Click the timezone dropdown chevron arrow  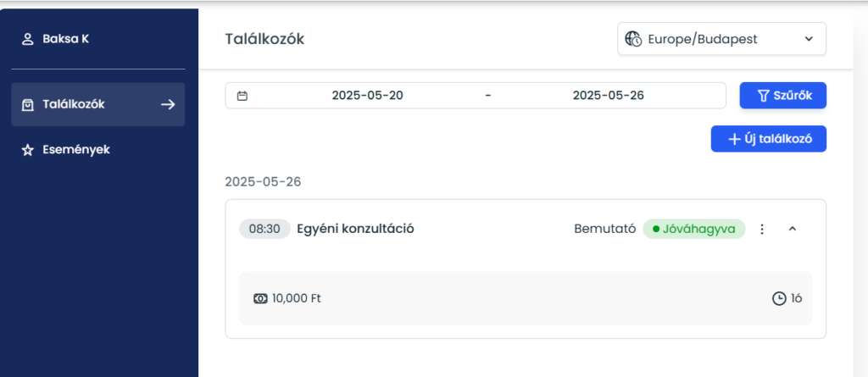pyautogui.click(x=809, y=39)
